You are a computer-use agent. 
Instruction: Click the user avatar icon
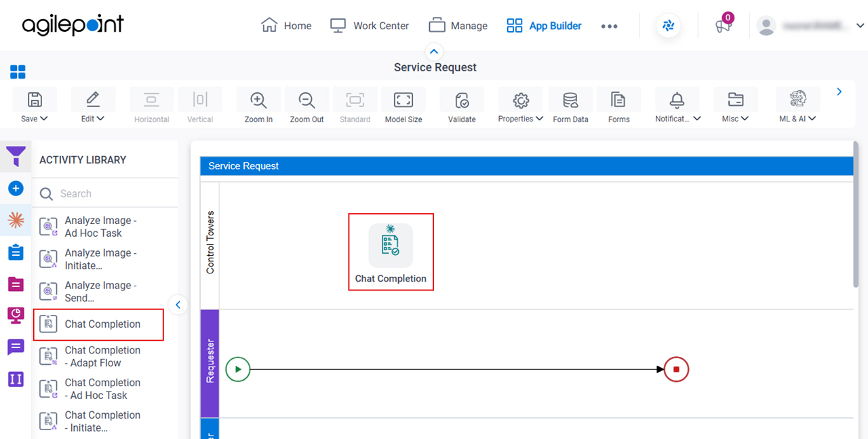tap(766, 26)
